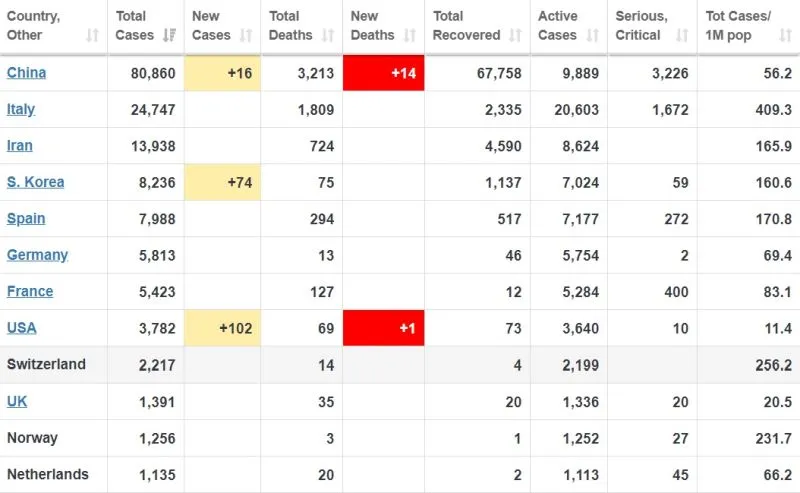
Task: Sort by Total Recovered via arrow icon
Action: coord(516,36)
